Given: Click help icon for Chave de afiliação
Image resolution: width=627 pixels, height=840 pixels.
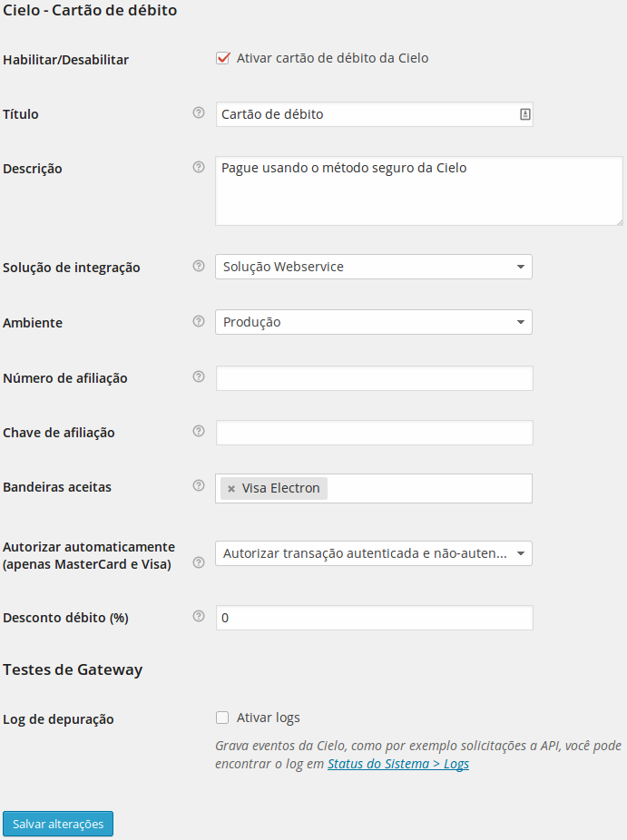Looking at the screenshot, I should (x=199, y=431).
